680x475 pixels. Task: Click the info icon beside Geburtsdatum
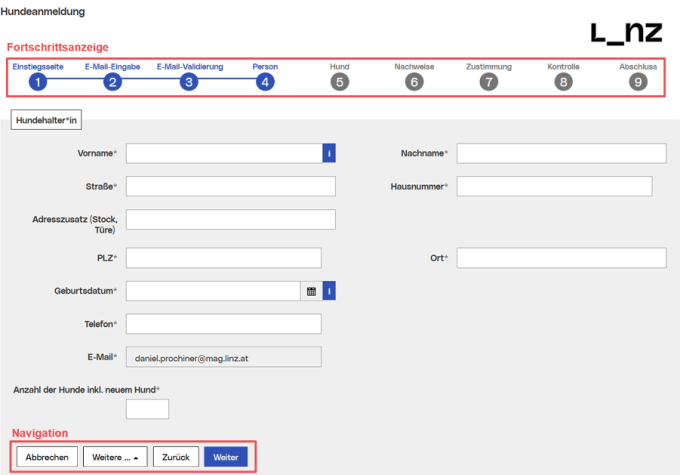328,291
